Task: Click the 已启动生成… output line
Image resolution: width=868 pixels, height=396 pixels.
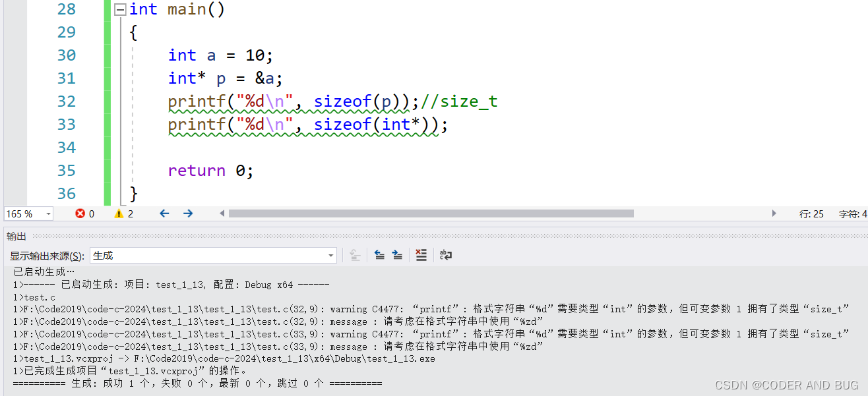Action: pos(44,272)
